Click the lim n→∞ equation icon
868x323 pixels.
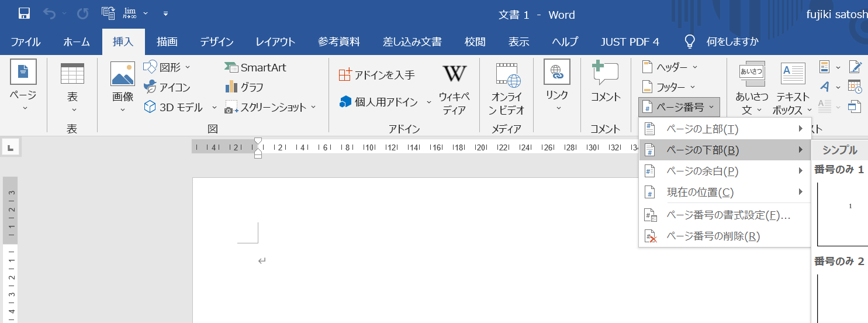coord(130,13)
